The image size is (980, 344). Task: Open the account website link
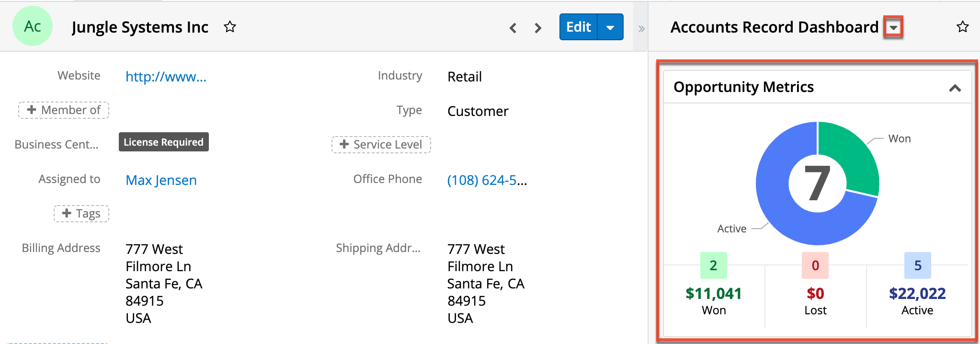(x=166, y=77)
